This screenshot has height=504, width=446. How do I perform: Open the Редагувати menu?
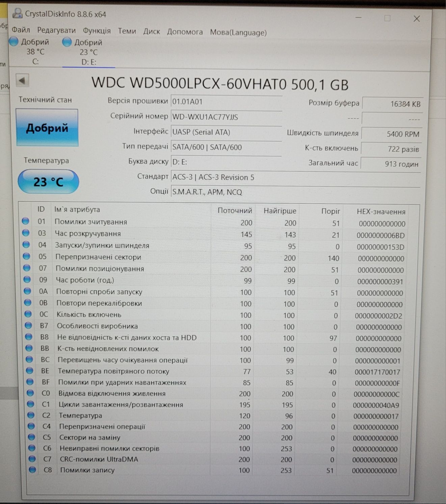coord(56,30)
